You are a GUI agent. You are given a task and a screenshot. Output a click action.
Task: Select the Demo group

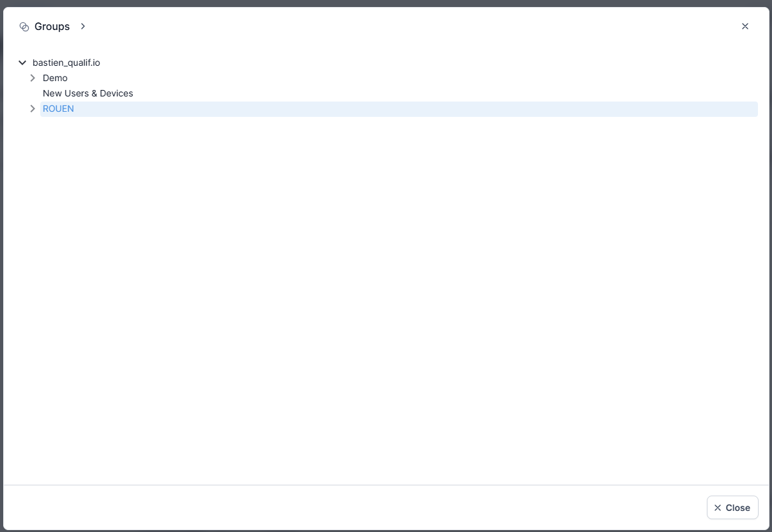55,78
